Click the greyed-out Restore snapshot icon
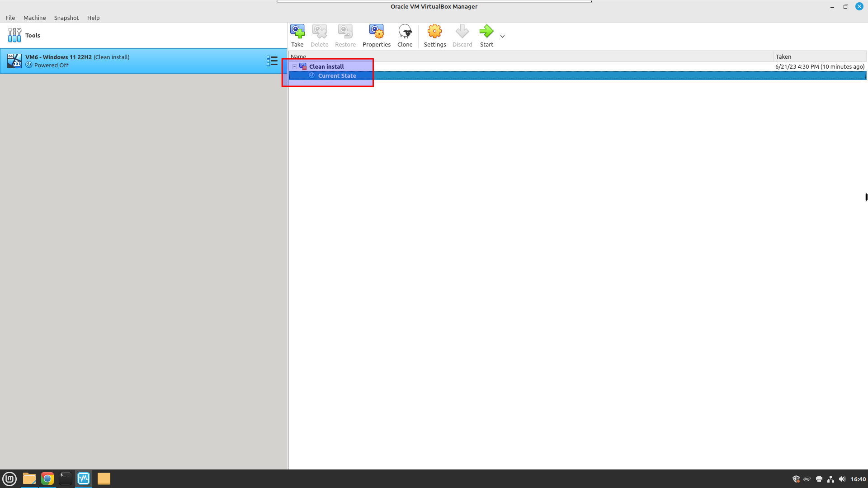The height and width of the screenshot is (488, 868). [x=345, y=36]
